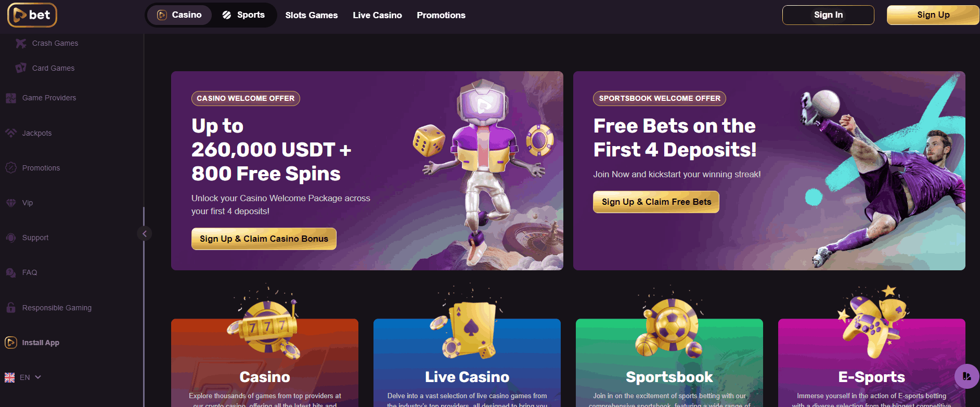Screen dimensions: 980x407
Task: Click the Sign In button
Action: (x=828, y=15)
